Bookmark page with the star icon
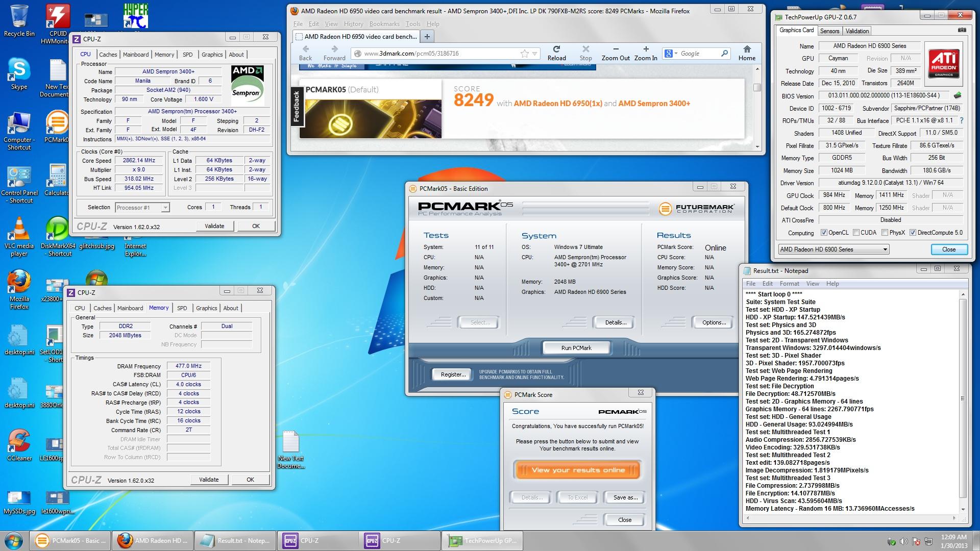Viewport: 980px width, 551px height. pyautogui.click(x=524, y=54)
